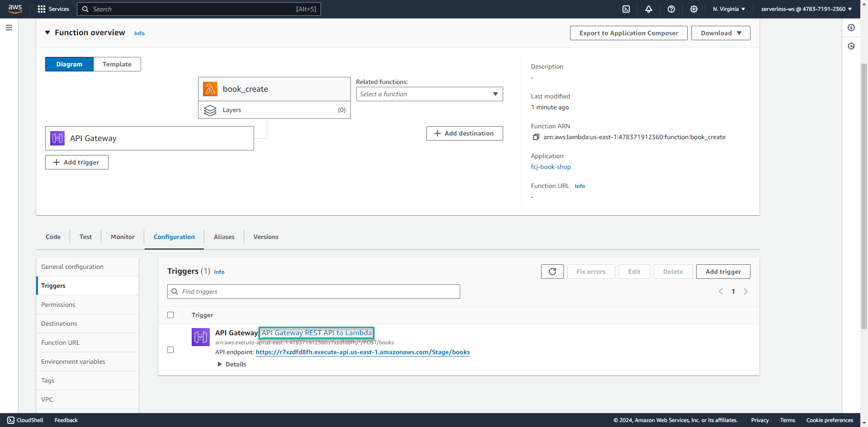Image resolution: width=868 pixels, height=427 pixels.
Task: Select the Configuration tab
Action: click(174, 237)
